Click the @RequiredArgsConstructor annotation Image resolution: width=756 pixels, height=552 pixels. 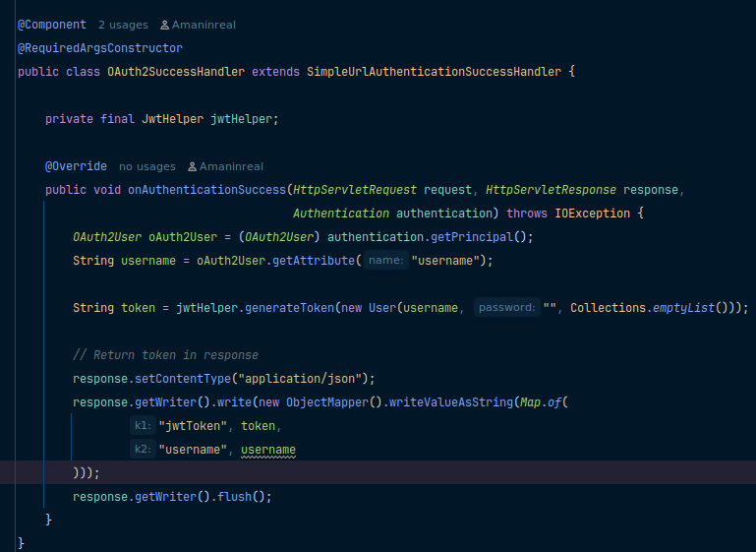point(100,48)
